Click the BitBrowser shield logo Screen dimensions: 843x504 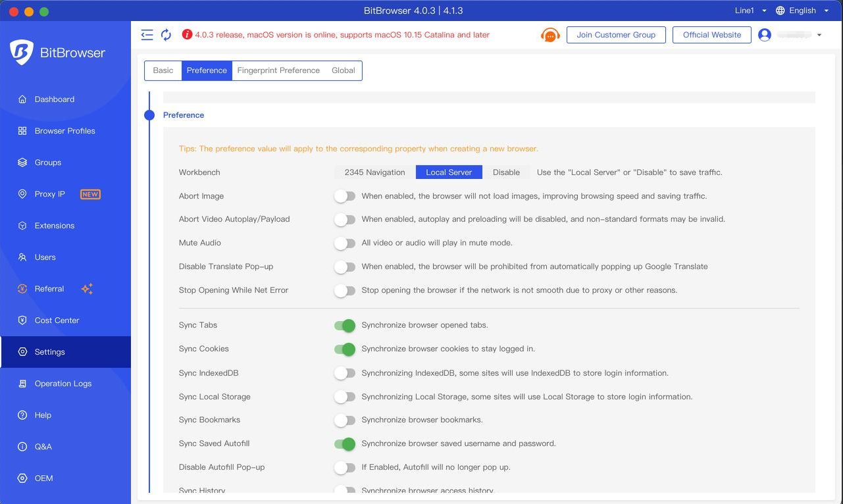[22, 53]
